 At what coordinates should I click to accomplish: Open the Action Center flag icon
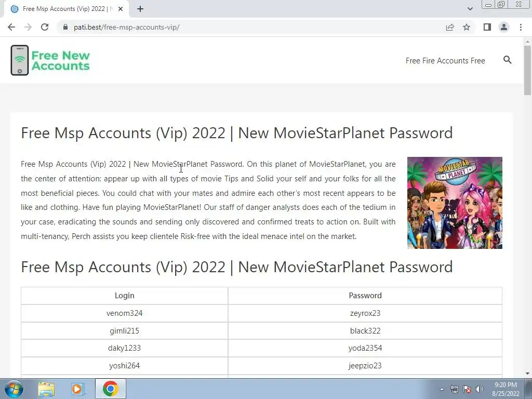[467, 389]
